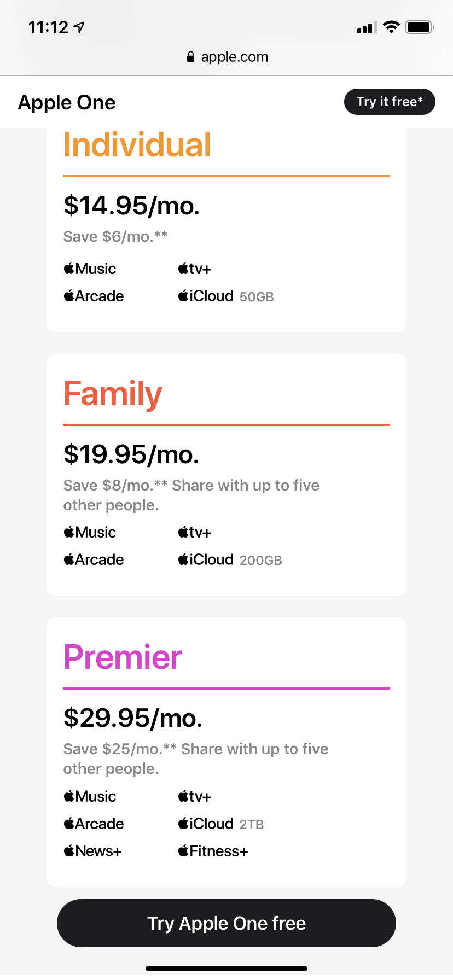Tap the Apple One page title
Image resolution: width=453 pixels, height=980 pixels.
(67, 102)
